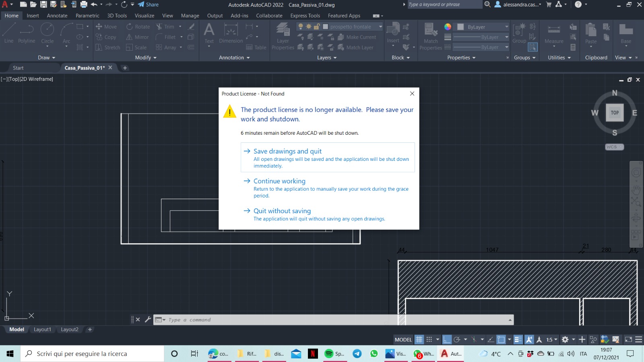Expand the Draw panel options

[x=53, y=58]
